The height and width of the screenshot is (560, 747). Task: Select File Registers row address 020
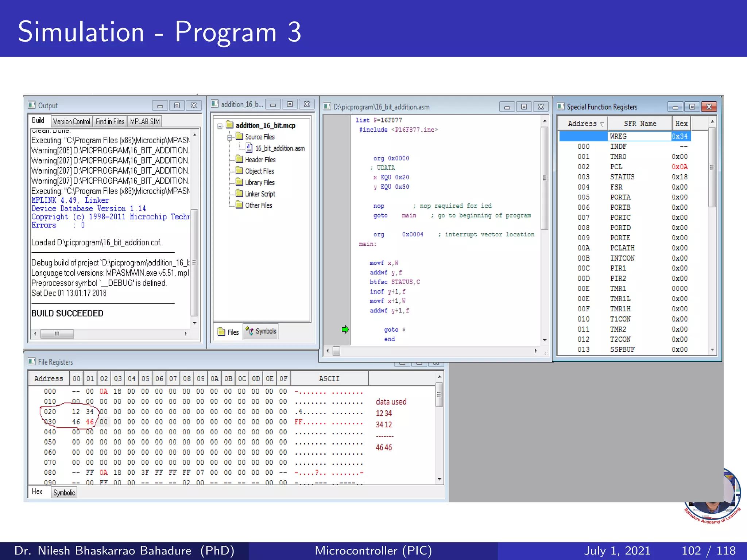50,412
